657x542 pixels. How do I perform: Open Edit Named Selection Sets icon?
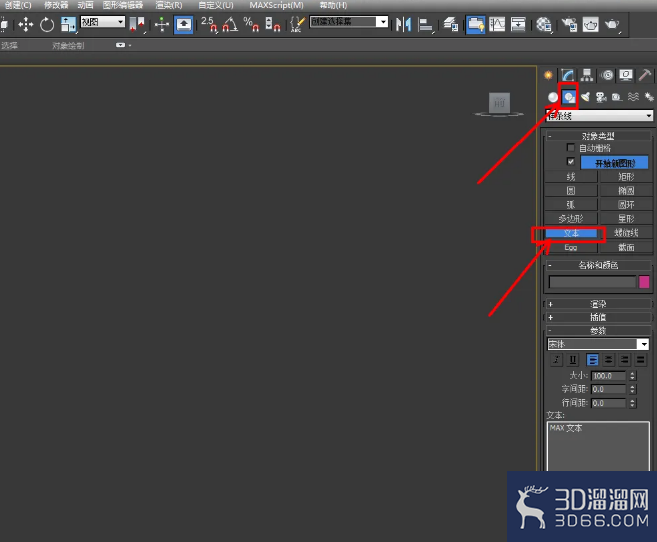297,24
